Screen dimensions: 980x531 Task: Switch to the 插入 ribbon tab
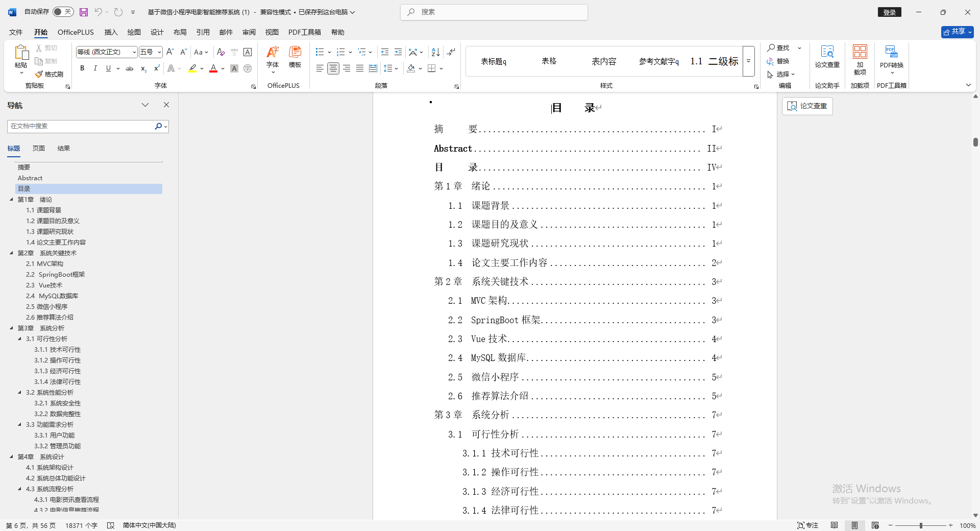[110, 32]
